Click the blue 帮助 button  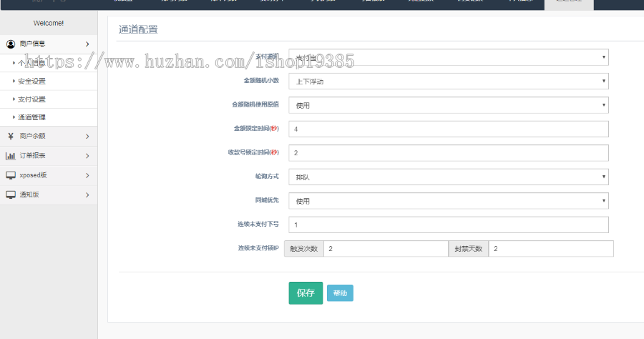(x=340, y=293)
